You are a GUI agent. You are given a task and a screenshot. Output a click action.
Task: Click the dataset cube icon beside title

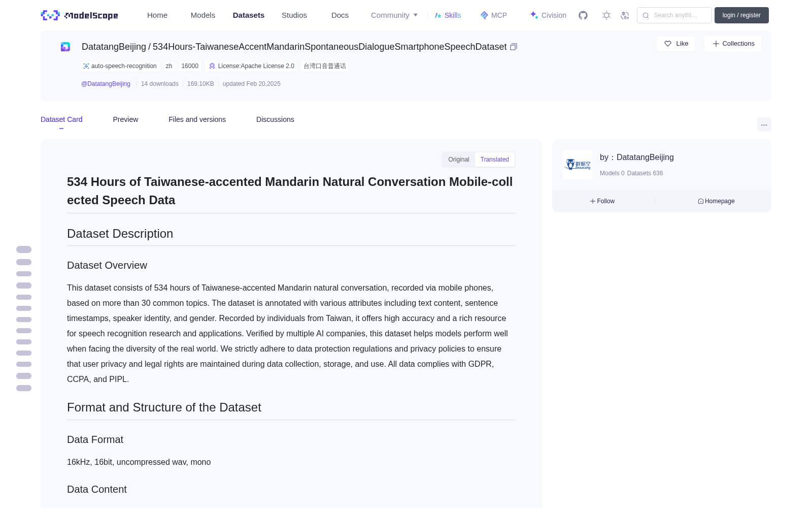pyautogui.click(x=65, y=47)
